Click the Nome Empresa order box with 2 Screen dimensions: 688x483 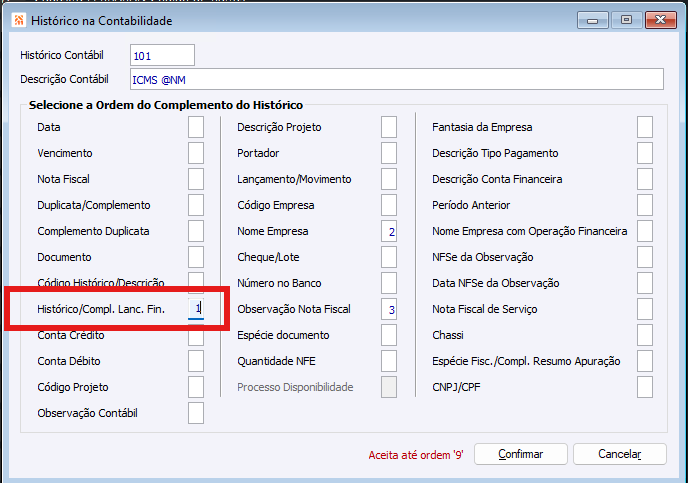tap(389, 231)
